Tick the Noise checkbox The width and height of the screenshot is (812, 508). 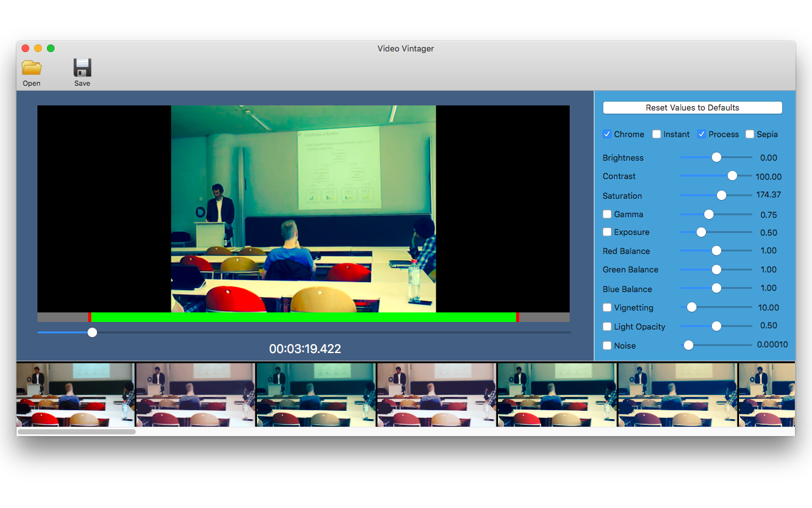(x=607, y=345)
